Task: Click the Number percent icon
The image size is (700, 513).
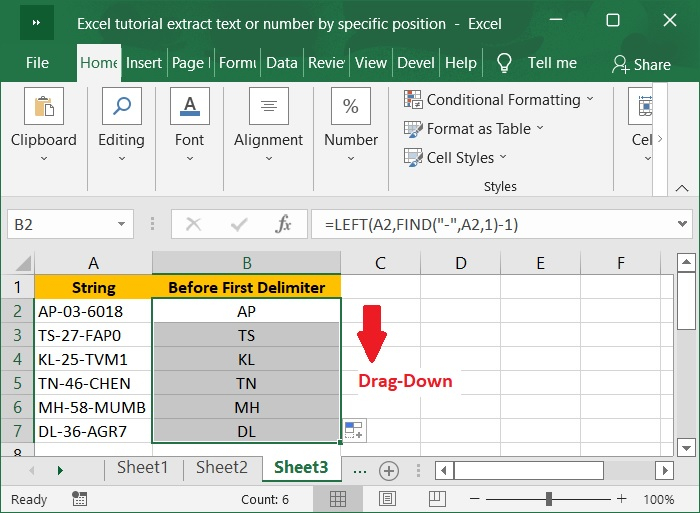Action: point(351,107)
